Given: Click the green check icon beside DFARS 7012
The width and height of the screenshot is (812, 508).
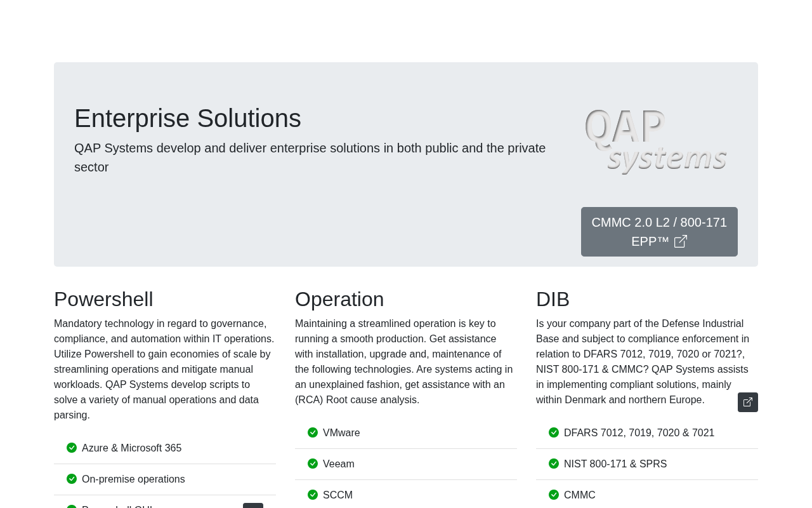Looking at the screenshot, I should click(x=554, y=432).
